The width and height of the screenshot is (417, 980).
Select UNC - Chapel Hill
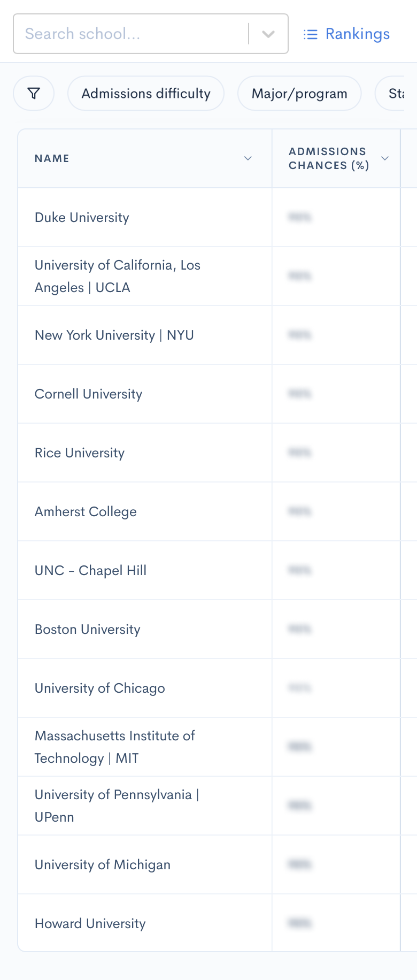91,571
